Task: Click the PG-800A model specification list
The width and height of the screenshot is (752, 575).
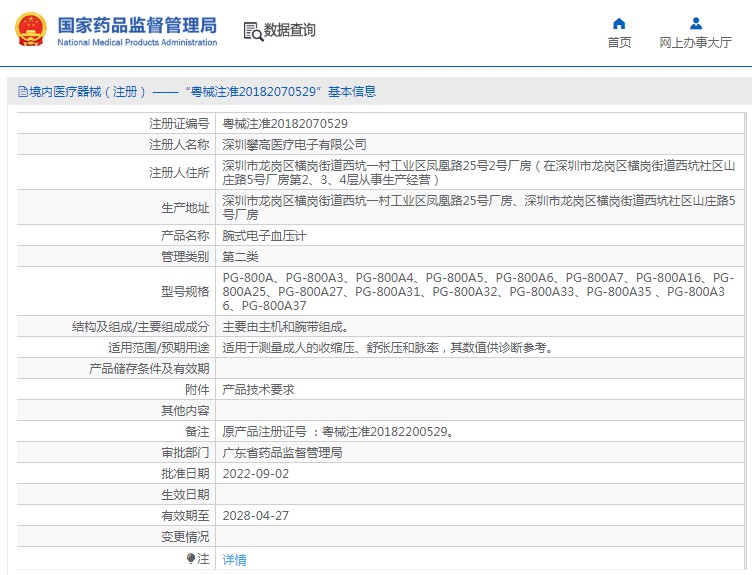Action: pyautogui.click(x=479, y=292)
